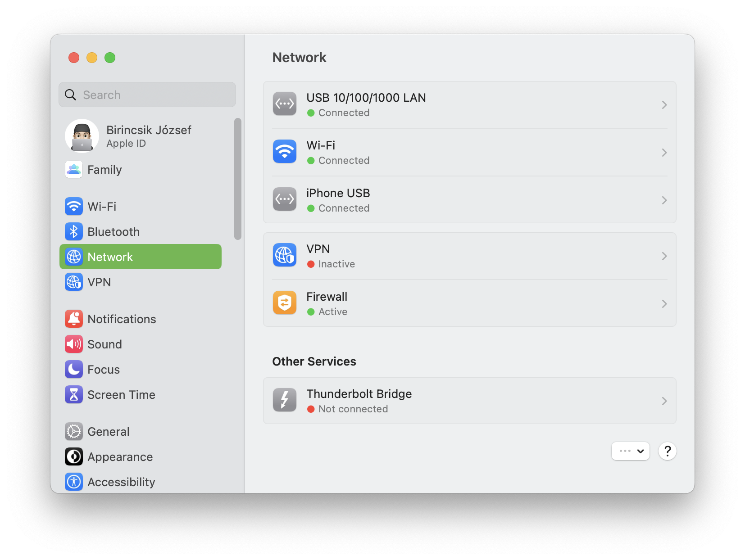Viewport: 745px width, 560px height.
Task: Click the Network globe icon in sidebar
Action: [74, 257]
